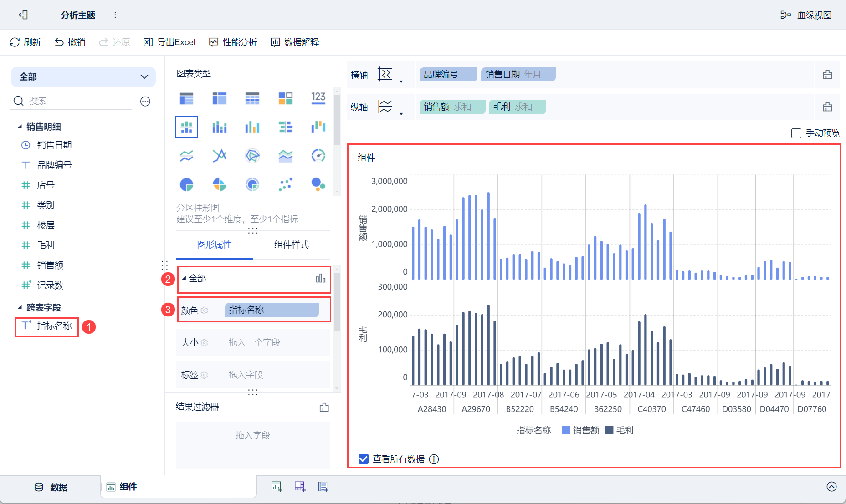Click the list-with-plus icon in bottom bar
Image resolution: width=846 pixels, height=504 pixels.
323,487
